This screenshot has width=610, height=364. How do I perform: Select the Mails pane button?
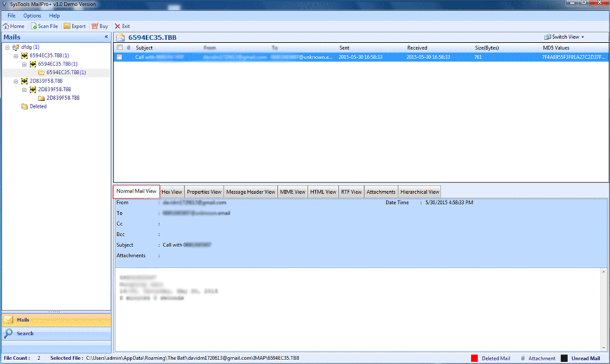57,320
